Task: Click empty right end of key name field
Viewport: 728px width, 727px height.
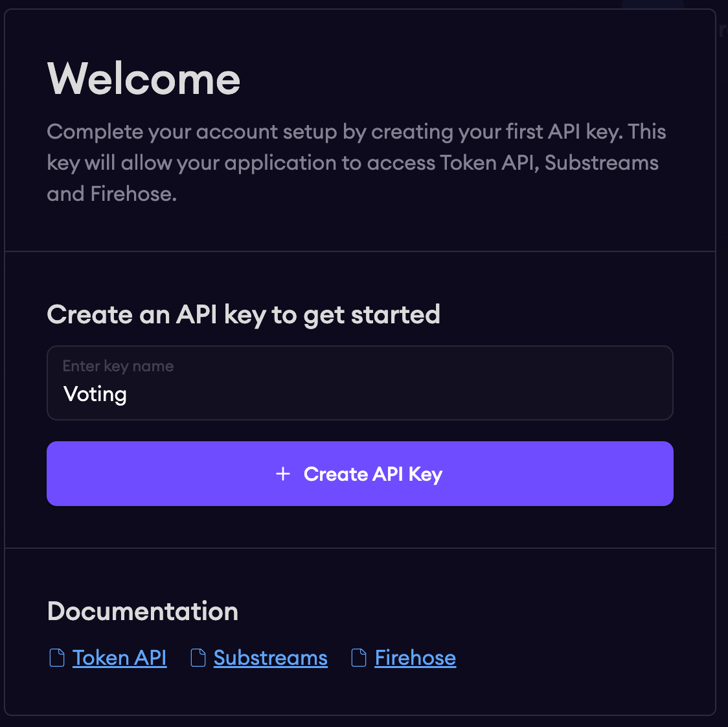Action: pyautogui.click(x=604, y=394)
